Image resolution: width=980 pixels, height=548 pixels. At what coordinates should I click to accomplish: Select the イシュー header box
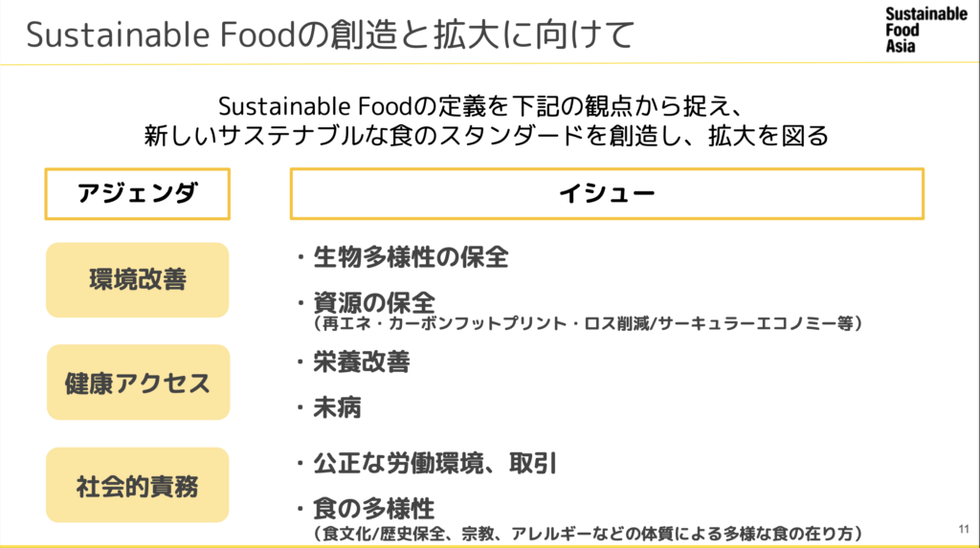click(607, 194)
